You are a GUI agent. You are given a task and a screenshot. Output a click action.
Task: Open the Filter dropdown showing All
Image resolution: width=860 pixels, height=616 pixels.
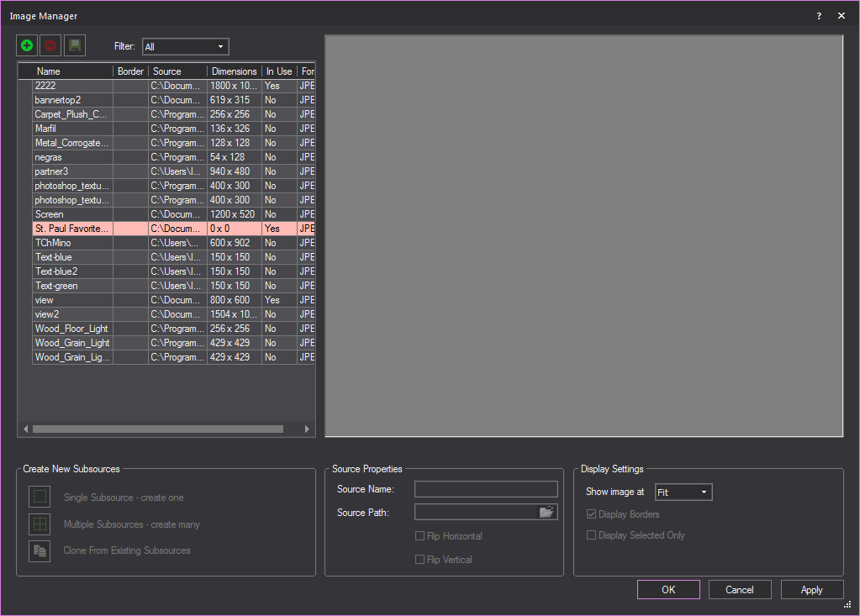coord(185,46)
